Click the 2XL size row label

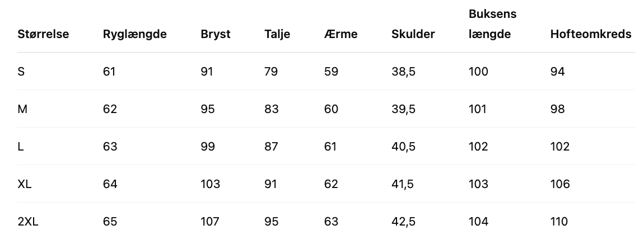[28, 222]
